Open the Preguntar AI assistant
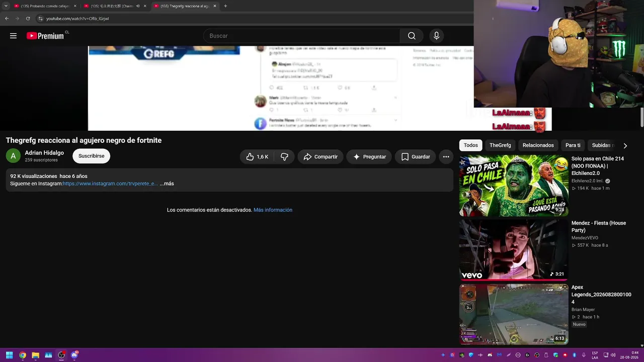 click(369, 157)
